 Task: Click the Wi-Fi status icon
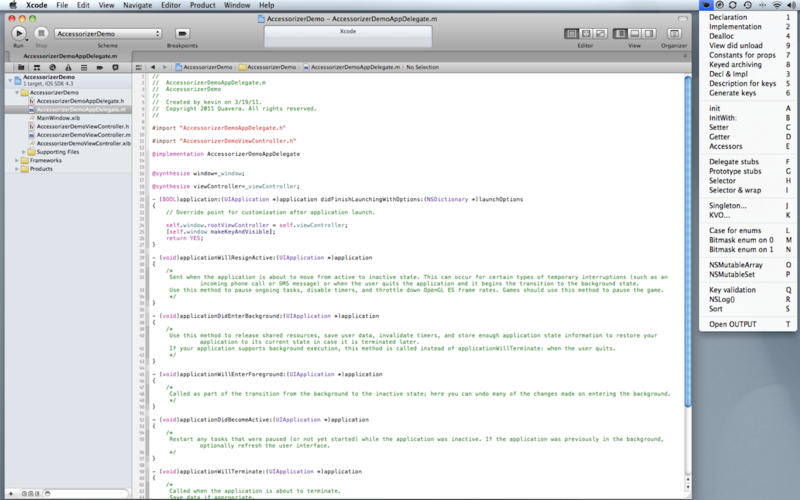[x=777, y=5]
